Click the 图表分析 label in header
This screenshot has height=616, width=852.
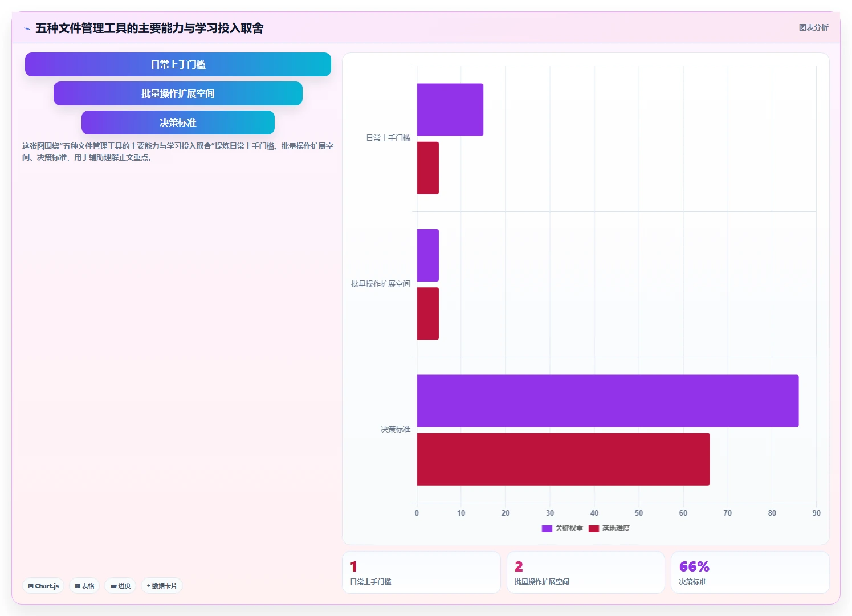(x=813, y=27)
